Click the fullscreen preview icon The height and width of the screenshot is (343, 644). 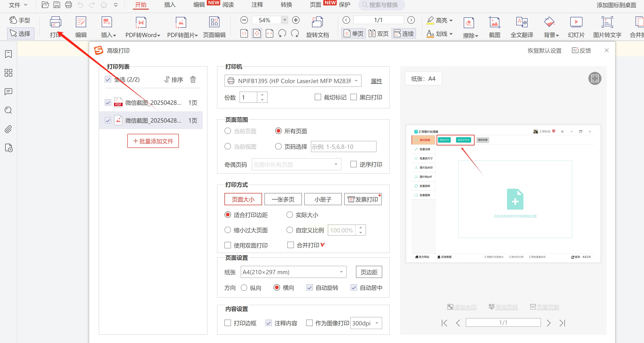594,78
